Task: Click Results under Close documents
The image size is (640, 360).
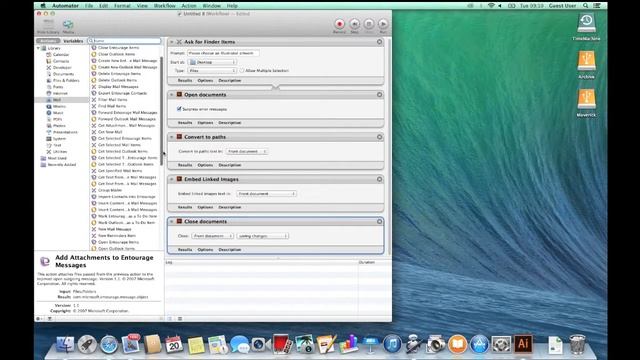Action: pyautogui.click(x=185, y=249)
